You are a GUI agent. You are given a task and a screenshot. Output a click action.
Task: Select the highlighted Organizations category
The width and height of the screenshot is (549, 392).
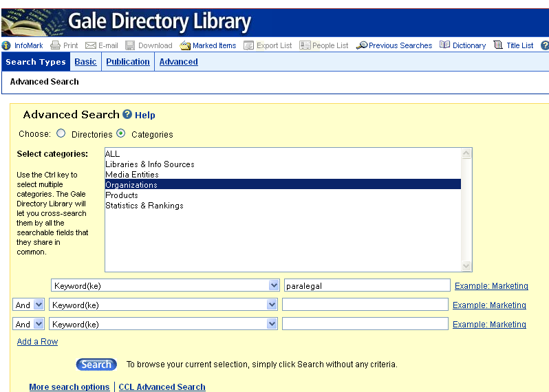pos(283,184)
